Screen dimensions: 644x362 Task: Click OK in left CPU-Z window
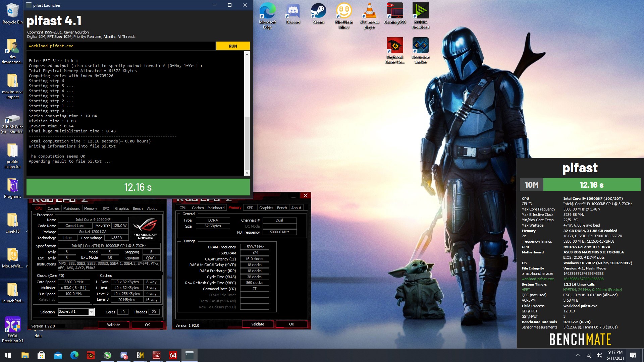click(x=147, y=325)
